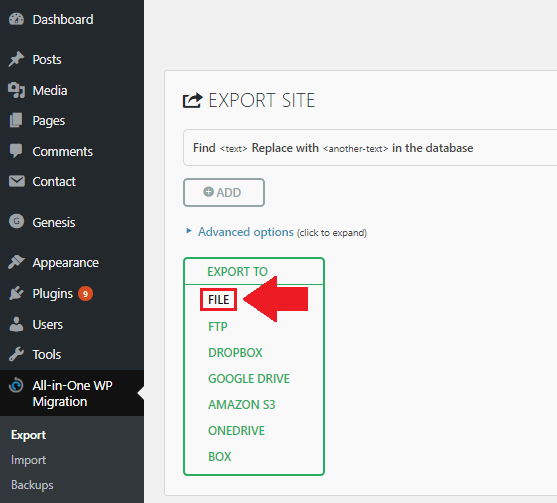The image size is (557, 503).
Task: Open the Genesis settings menu
Action: 54,222
